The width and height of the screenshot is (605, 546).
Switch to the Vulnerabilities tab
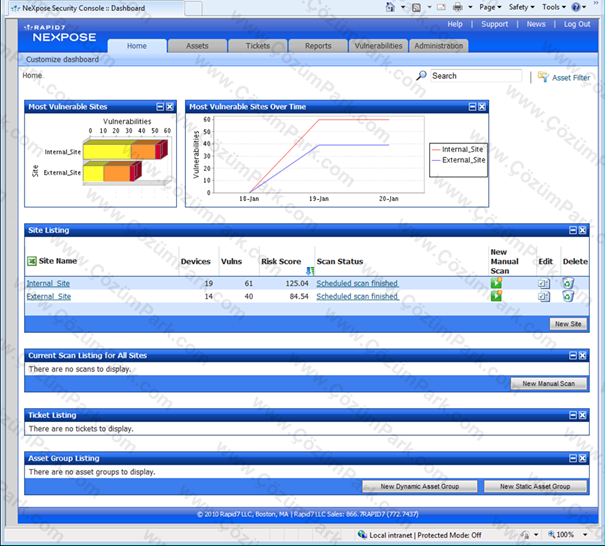378,46
